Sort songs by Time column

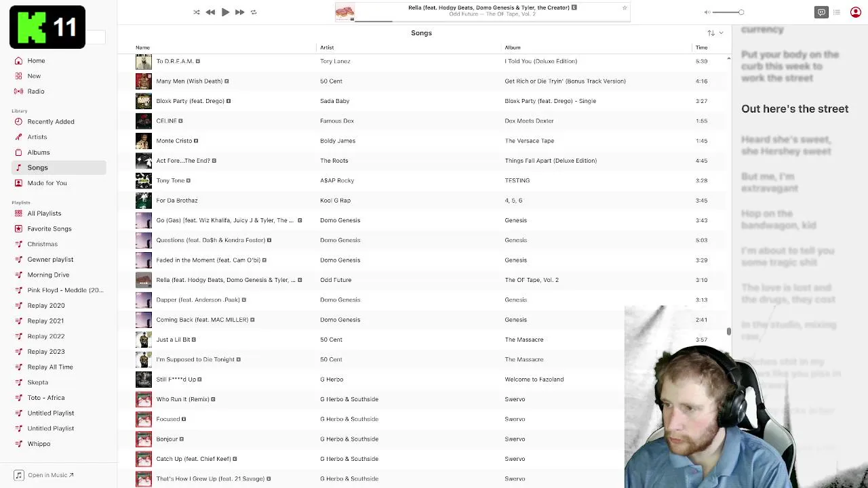pyautogui.click(x=701, y=47)
